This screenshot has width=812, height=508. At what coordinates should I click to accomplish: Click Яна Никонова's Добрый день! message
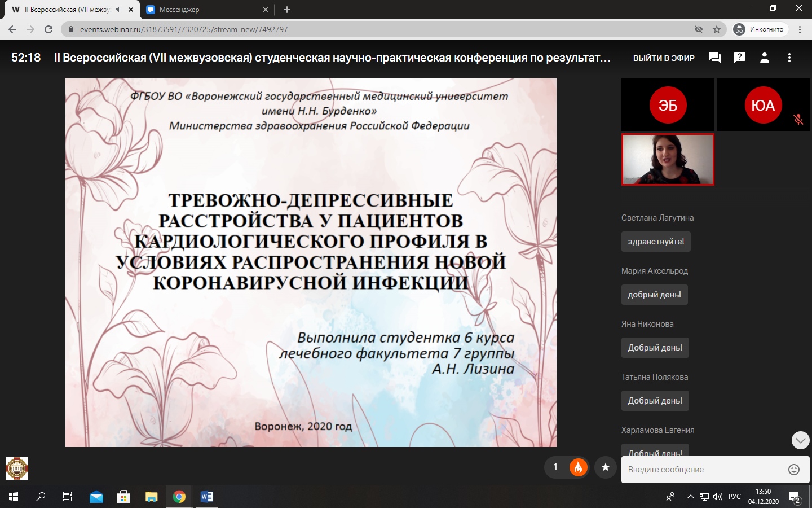point(655,348)
